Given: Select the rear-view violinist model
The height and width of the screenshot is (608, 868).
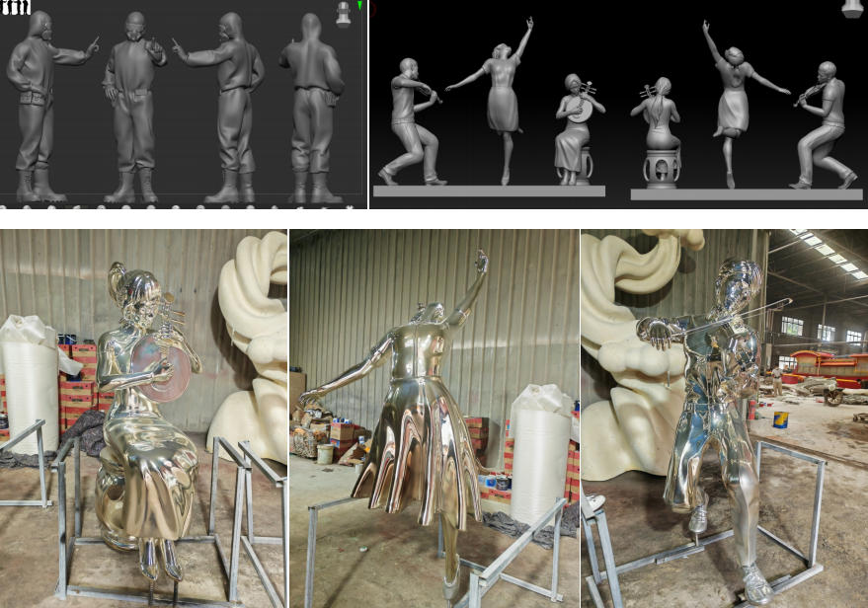Looking at the screenshot, I should coord(822,123).
